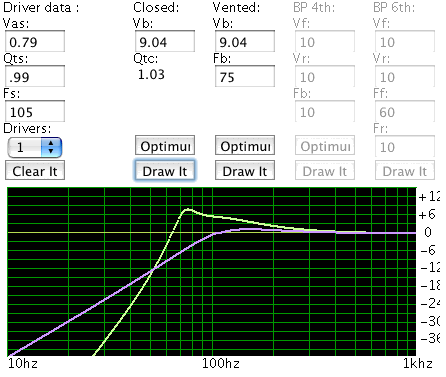Click the BP 6th Fr field

[405, 146]
